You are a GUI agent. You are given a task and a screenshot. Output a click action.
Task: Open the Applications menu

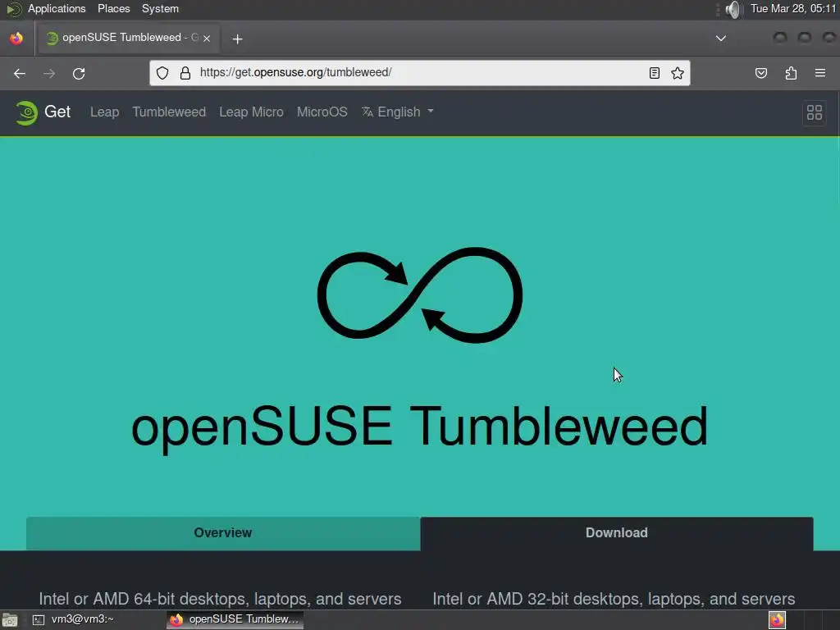57,8
